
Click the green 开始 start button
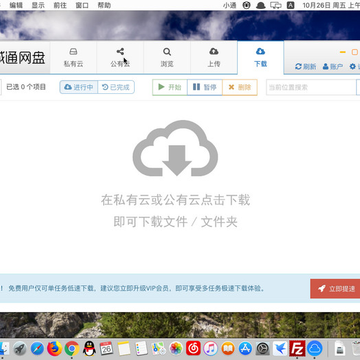pyautogui.click(x=170, y=87)
